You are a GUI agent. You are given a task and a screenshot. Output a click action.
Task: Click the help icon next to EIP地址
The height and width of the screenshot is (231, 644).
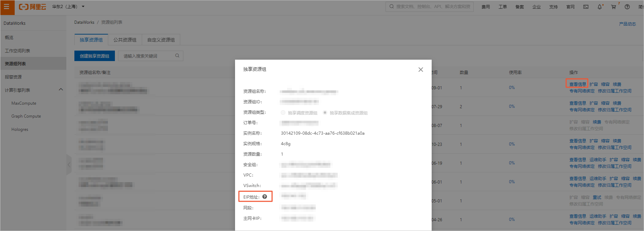[x=265, y=197]
